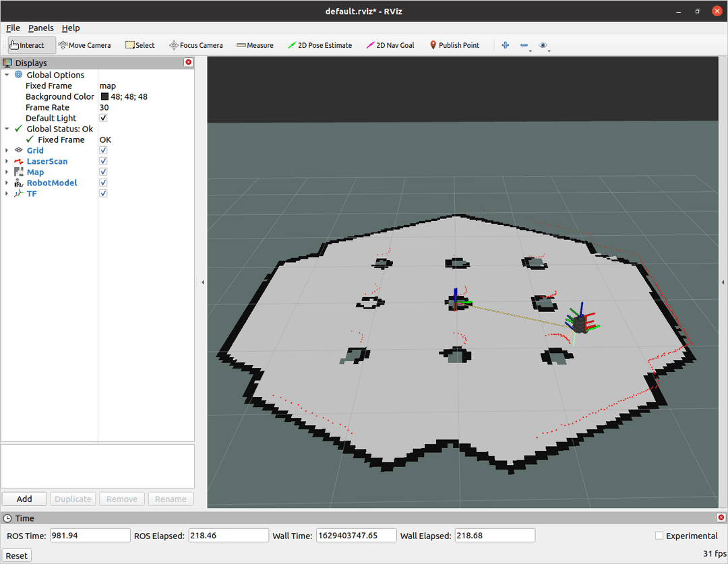Activate the 2D Nav Goal tool

[390, 45]
